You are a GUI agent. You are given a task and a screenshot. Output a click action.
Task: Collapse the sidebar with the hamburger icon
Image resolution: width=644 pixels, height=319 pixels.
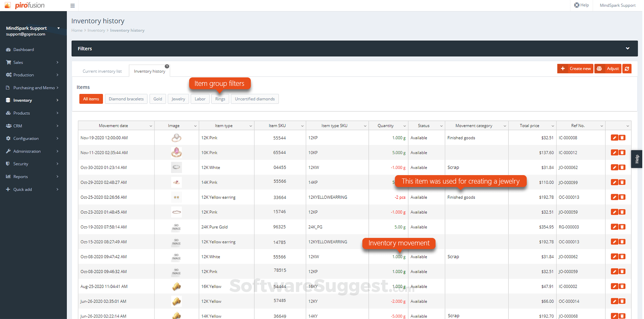point(73,5)
